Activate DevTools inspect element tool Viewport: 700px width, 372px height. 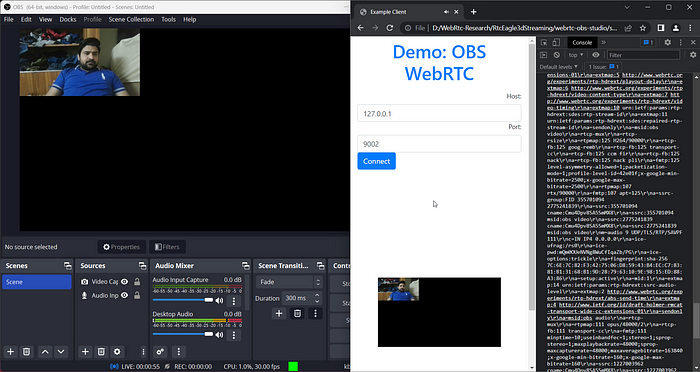pyautogui.click(x=544, y=42)
